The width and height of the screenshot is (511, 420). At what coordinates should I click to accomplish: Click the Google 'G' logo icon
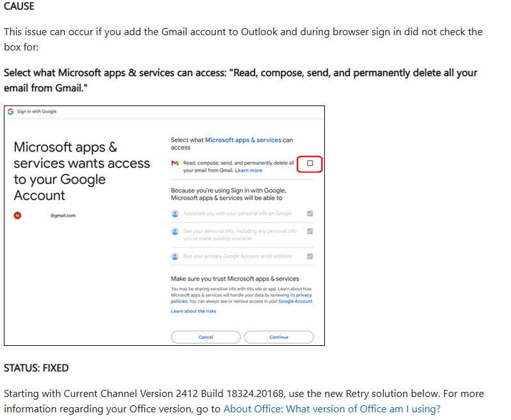(11, 111)
